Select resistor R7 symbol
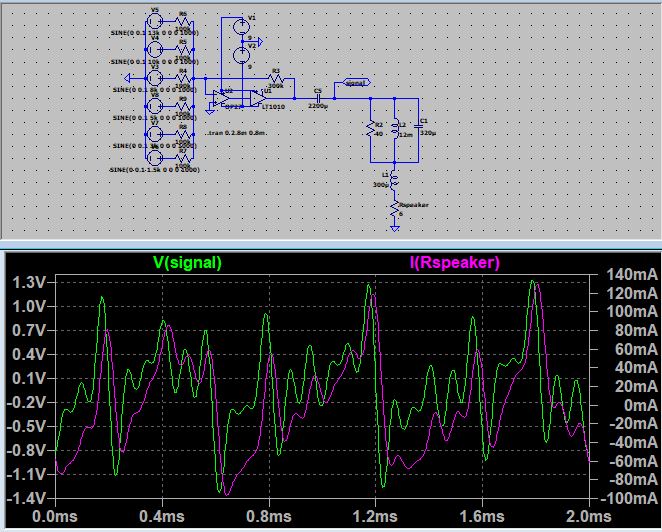This screenshot has width=662, height=532. [x=183, y=158]
